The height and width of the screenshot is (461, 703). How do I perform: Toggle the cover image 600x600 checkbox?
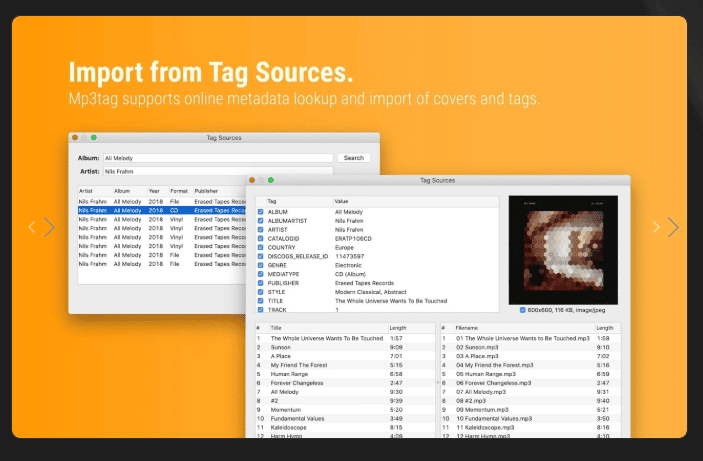[522, 310]
